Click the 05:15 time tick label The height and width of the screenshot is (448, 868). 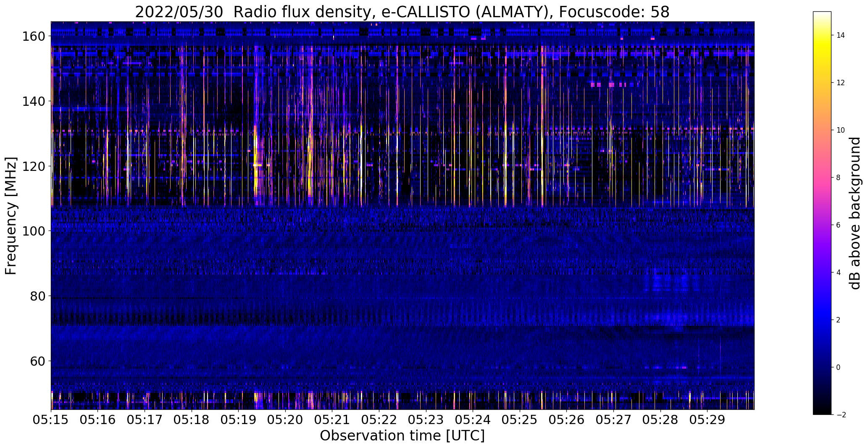point(51,420)
